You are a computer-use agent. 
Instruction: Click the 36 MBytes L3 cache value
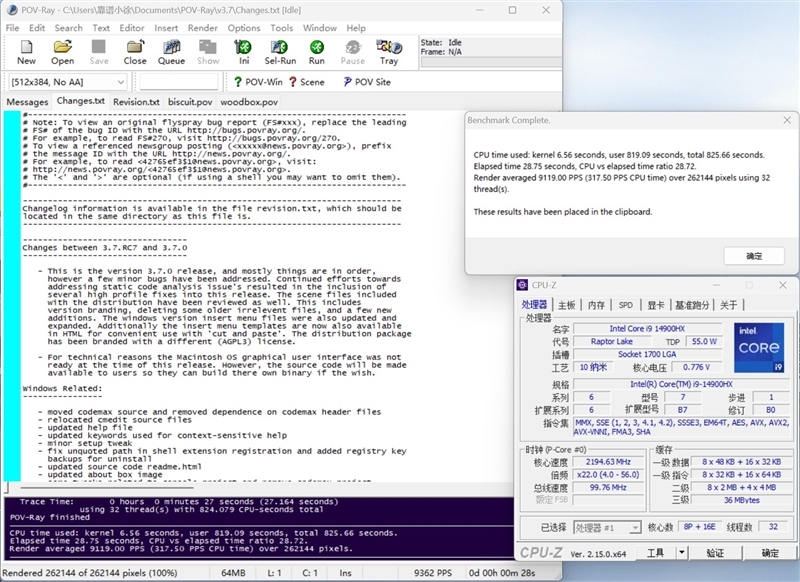pyautogui.click(x=742, y=500)
